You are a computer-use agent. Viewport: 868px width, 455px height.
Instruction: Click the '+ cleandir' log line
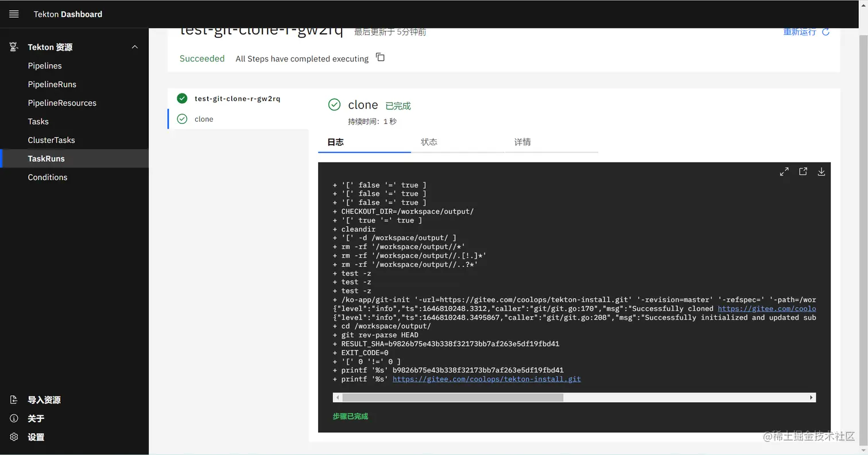pos(354,230)
